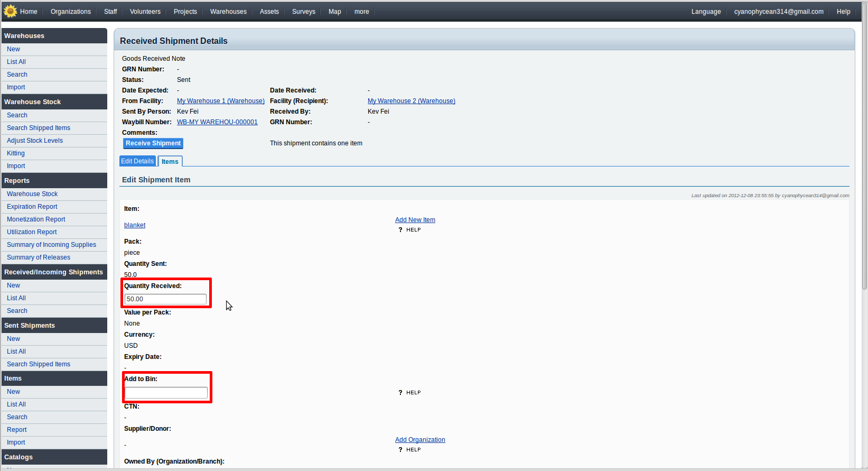Open the Warehouses menu in the top bar
Viewport: 868px width, 471px height.
pos(228,12)
